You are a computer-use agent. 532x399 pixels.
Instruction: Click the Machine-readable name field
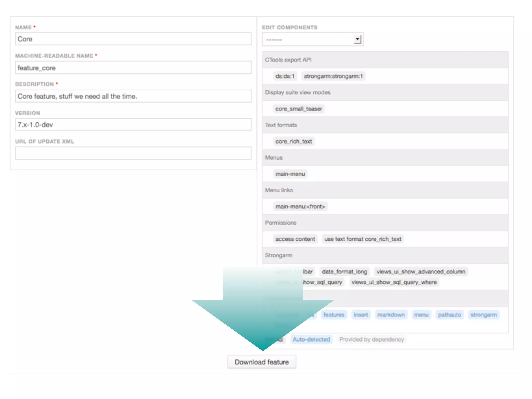click(x=133, y=68)
